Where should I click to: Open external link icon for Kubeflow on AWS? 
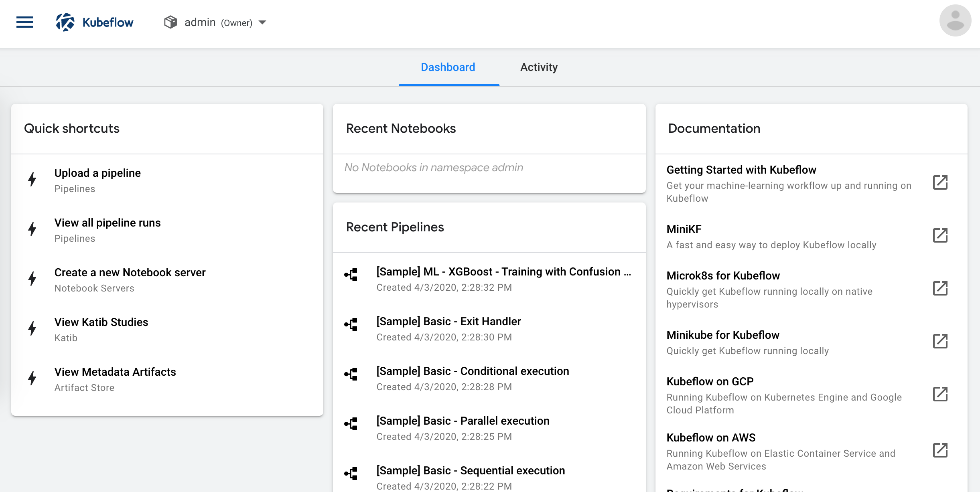pyautogui.click(x=940, y=450)
